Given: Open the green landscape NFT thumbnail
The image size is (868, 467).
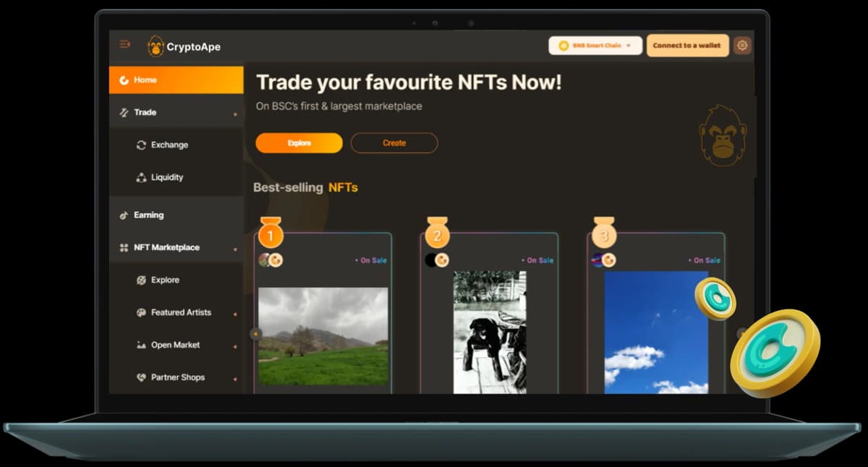Looking at the screenshot, I should pos(323,336).
